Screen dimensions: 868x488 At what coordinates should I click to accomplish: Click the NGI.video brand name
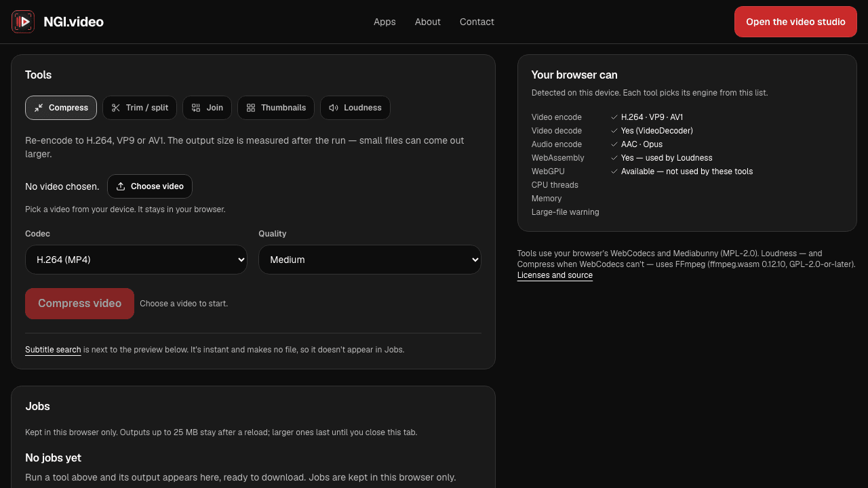tap(73, 22)
